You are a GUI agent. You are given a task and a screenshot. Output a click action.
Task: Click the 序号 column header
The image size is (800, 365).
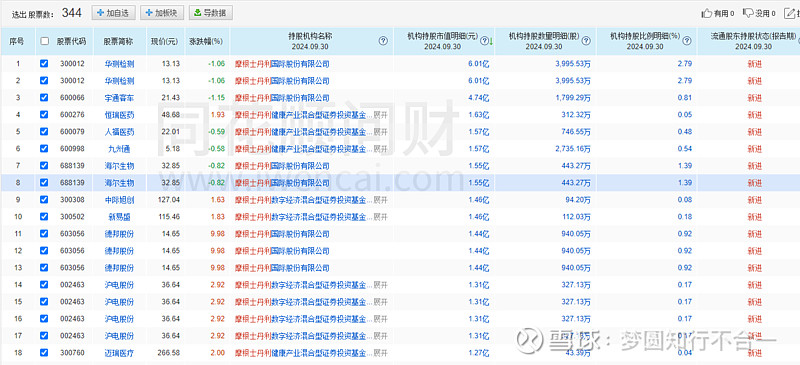(18, 41)
